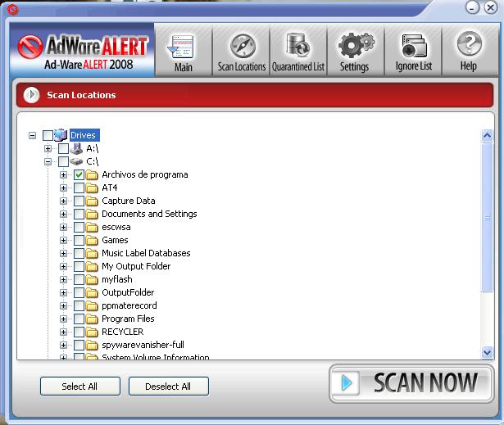Check the Documents and Settings checkbox
Screen dimensions: 504x425
pos(79,214)
